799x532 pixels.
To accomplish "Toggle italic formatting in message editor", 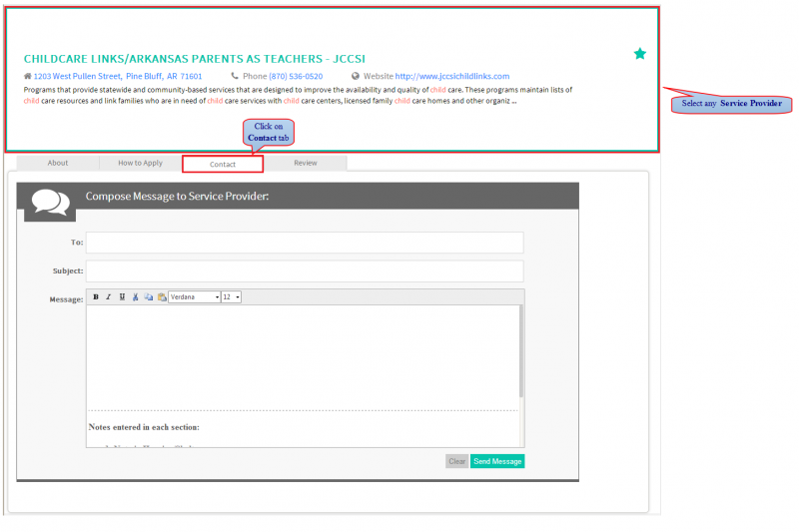I will tap(109, 297).
